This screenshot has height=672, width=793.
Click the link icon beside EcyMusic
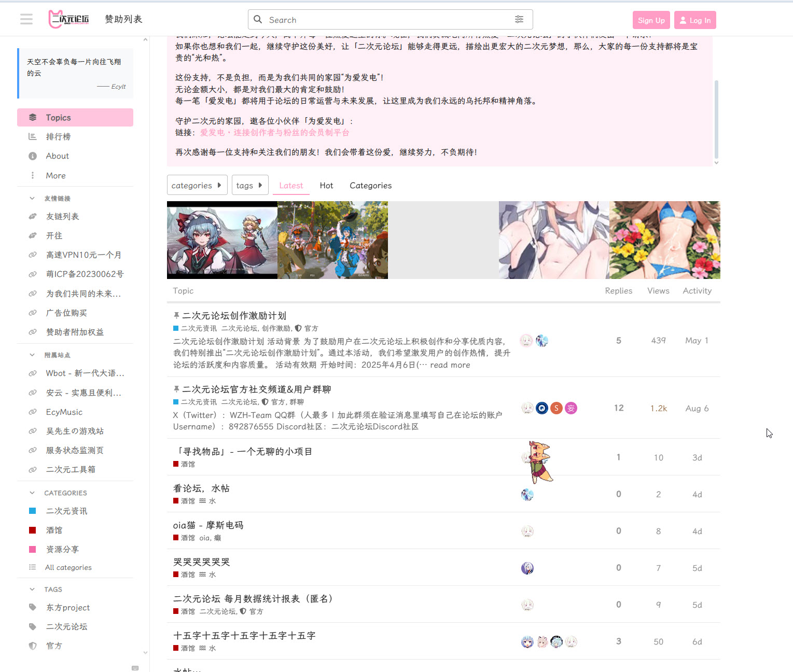point(33,412)
